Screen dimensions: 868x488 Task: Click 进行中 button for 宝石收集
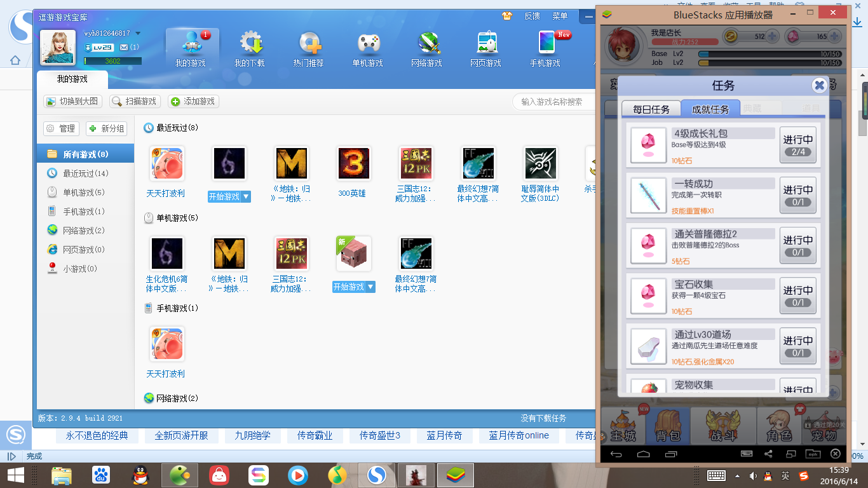(798, 295)
